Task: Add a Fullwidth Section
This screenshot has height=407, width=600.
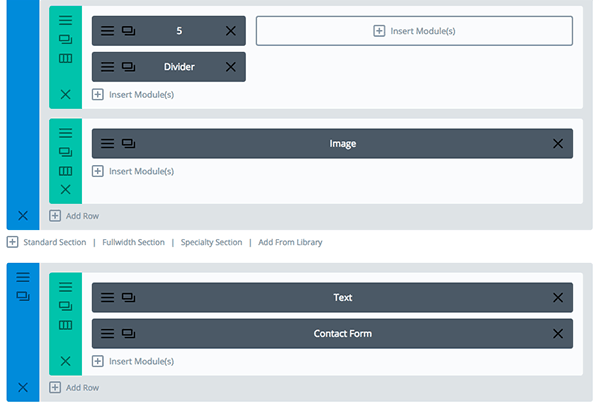Action: (x=133, y=242)
